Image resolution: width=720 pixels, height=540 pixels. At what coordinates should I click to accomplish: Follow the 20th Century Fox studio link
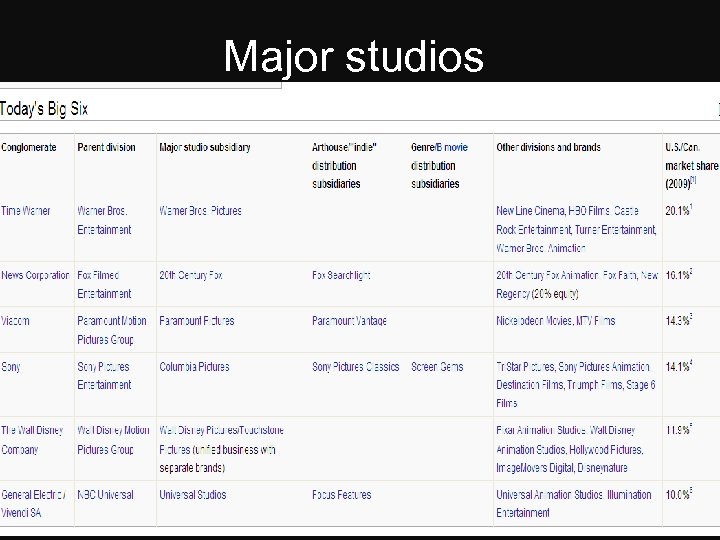(191, 275)
